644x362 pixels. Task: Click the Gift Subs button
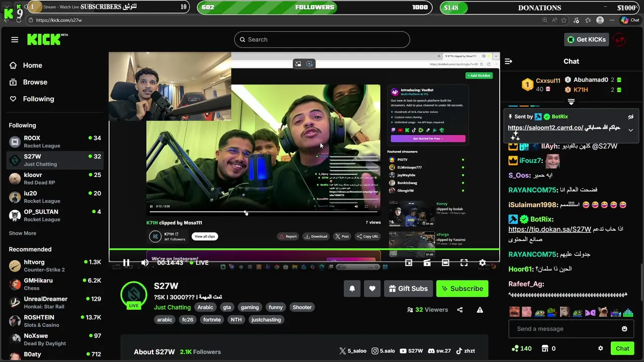(x=409, y=289)
